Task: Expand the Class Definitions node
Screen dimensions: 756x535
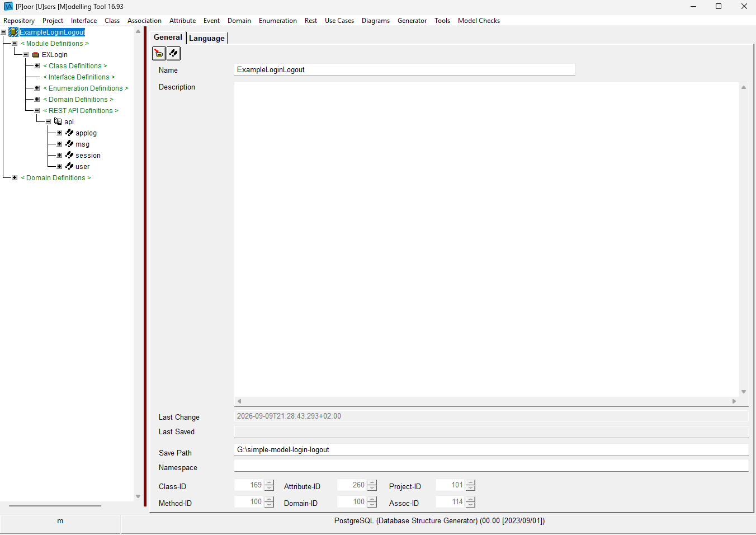Action: (37, 65)
